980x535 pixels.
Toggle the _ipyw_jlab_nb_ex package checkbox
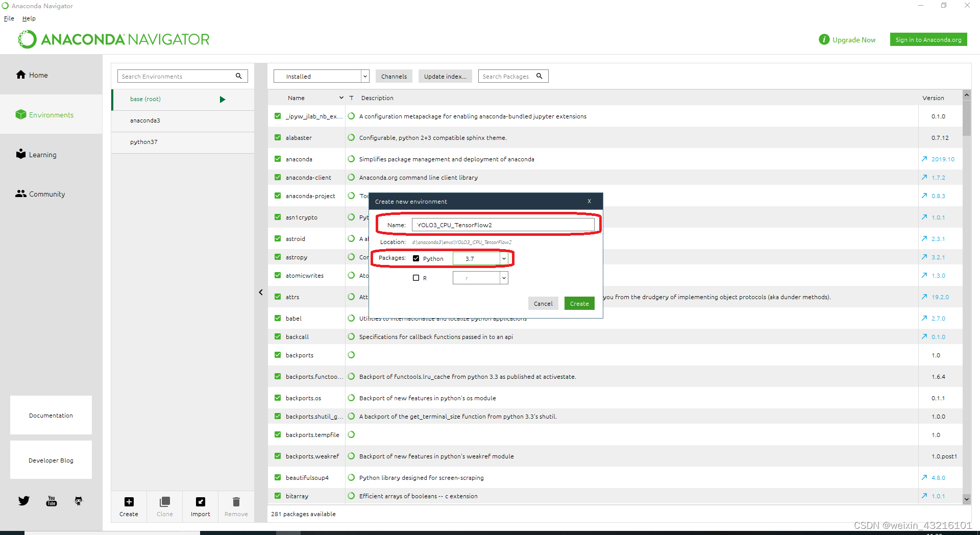(278, 116)
